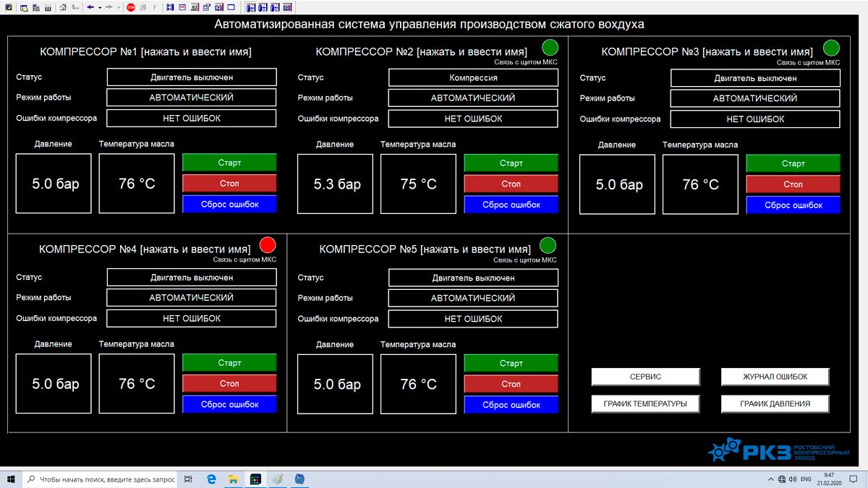Click the volume icon in system tray
This screenshot has height=488, width=868.
coord(794,479)
